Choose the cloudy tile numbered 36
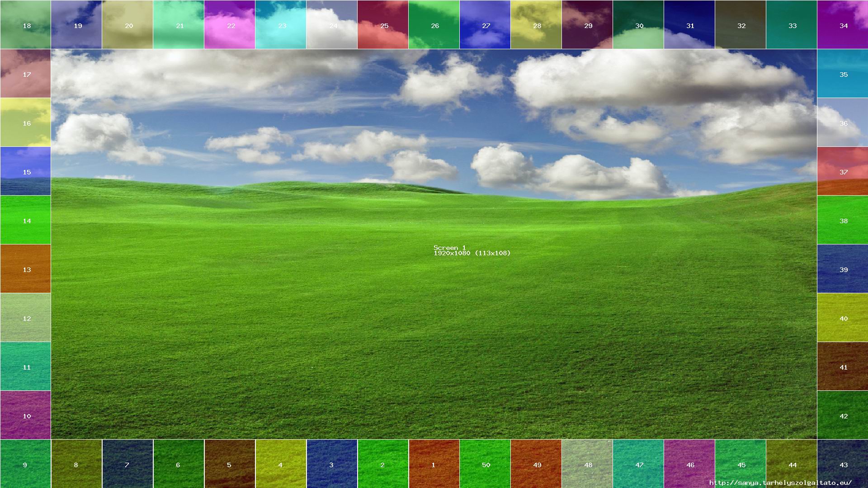868x488 pixels. click(843, 122)
